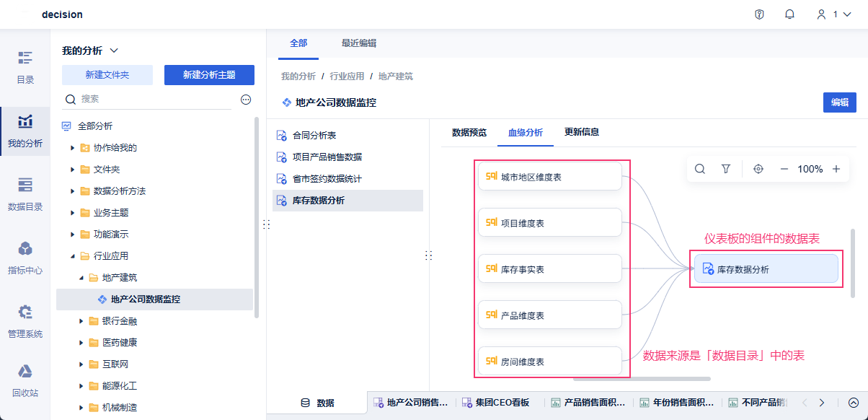Switch to the 最近编辑 tab
Screen dimensions: 868x420
coord(358,43)
